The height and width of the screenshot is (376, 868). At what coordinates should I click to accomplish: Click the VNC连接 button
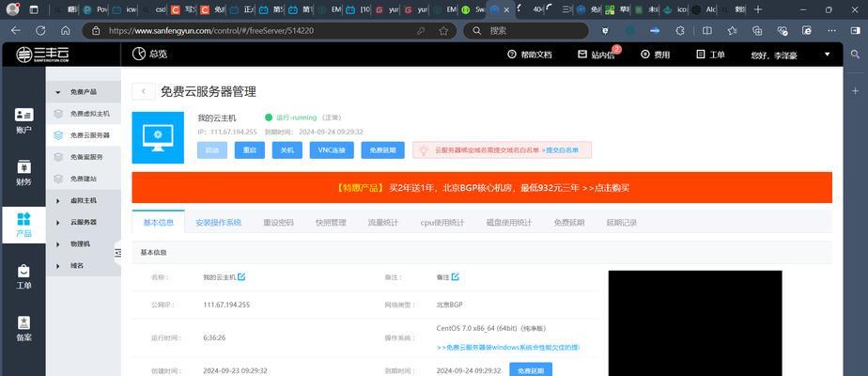(332, 150)
